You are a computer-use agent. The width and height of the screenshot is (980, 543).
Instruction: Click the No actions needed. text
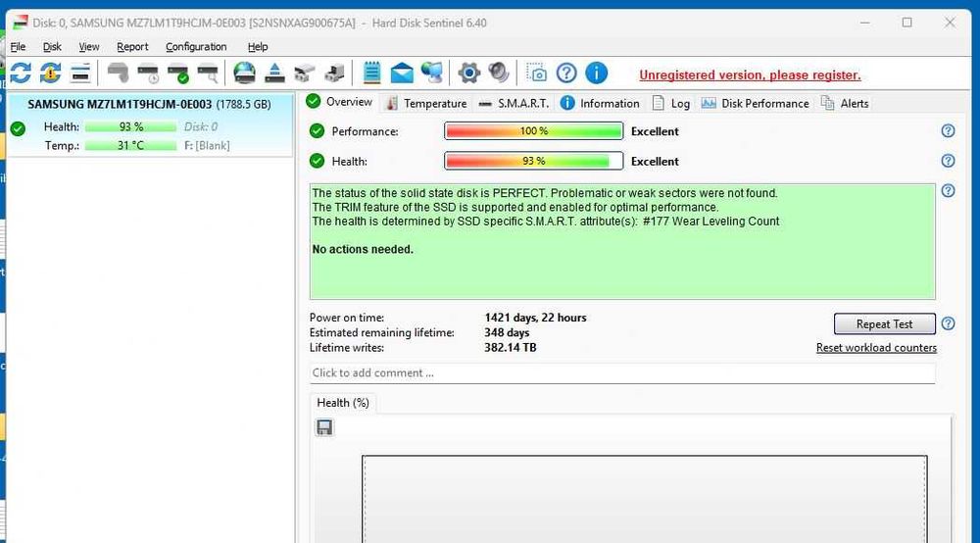pyautogui.click(x=363, y=249)
